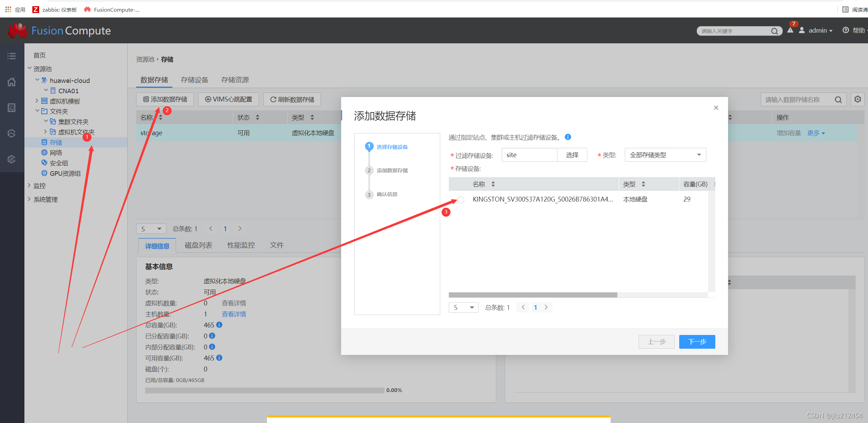Open the help menu via question mark icon
This screenshot has height=423, width=868.
[x=846, y=30]
